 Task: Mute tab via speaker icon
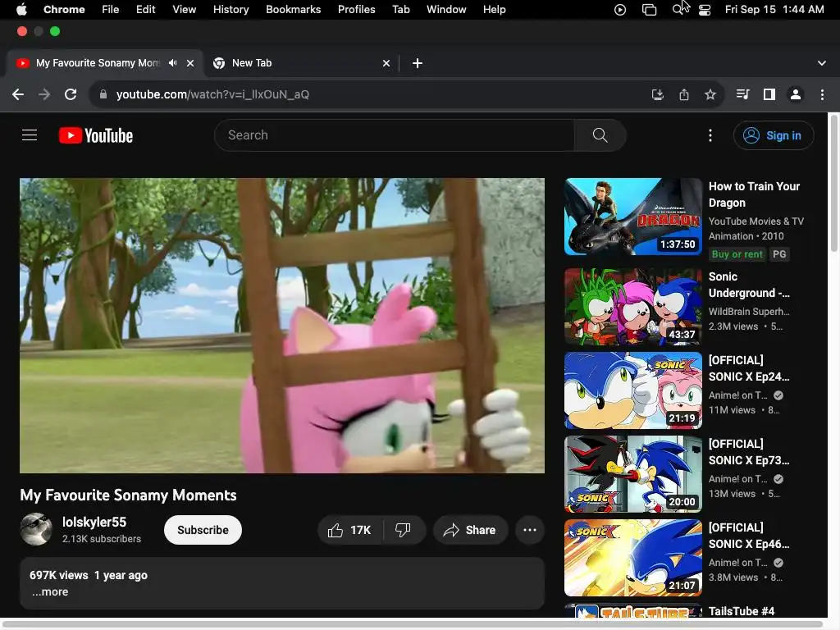pyautogui.click(x=172, y=63)
